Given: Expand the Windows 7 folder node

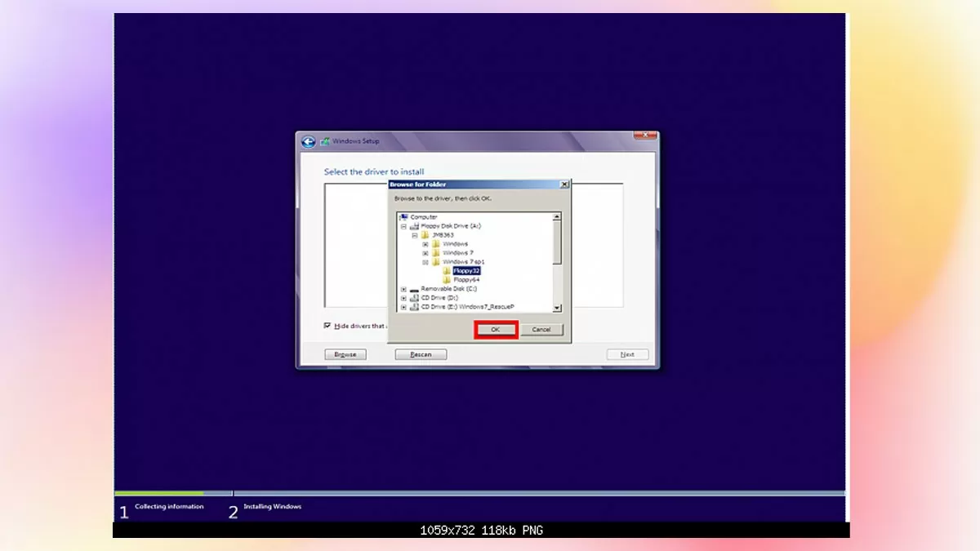Looking at the screenshot, I should pos(425,253).
